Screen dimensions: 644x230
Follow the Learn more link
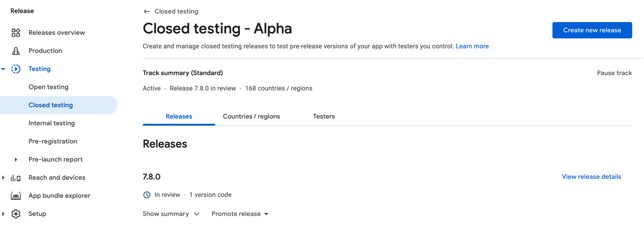coord(472,46)
